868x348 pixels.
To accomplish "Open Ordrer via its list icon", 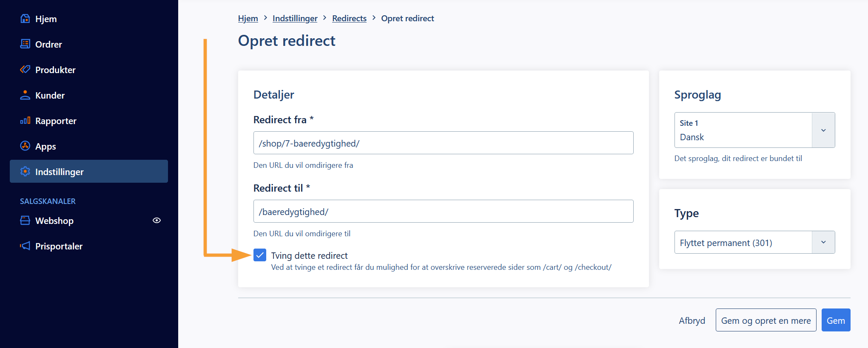I will tap(25, 44).
